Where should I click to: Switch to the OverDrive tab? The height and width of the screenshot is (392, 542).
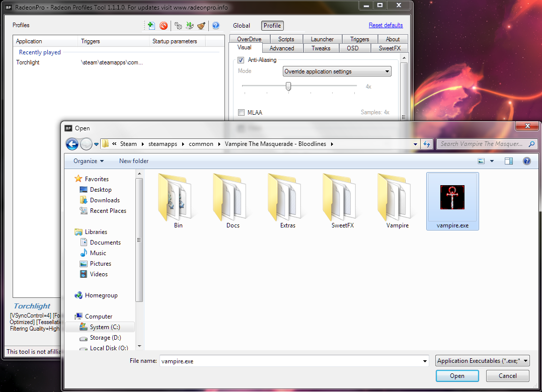coord(249,39)
